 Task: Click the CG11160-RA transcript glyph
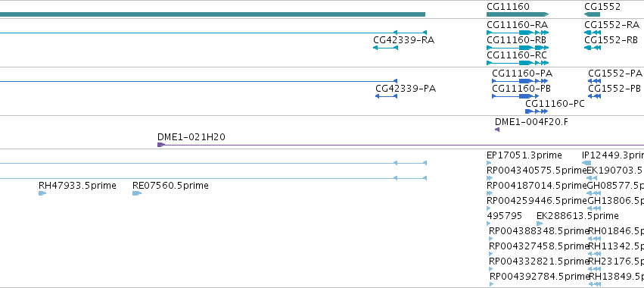518,33
